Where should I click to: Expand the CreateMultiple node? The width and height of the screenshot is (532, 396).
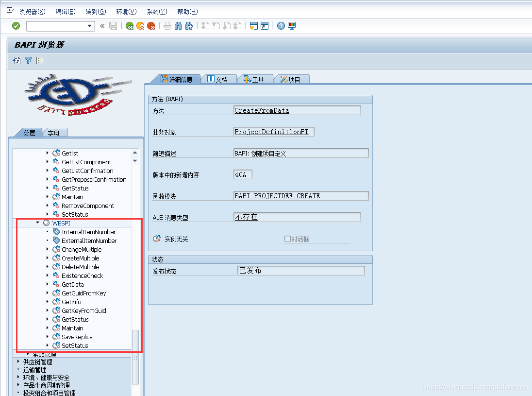point(47,258)
